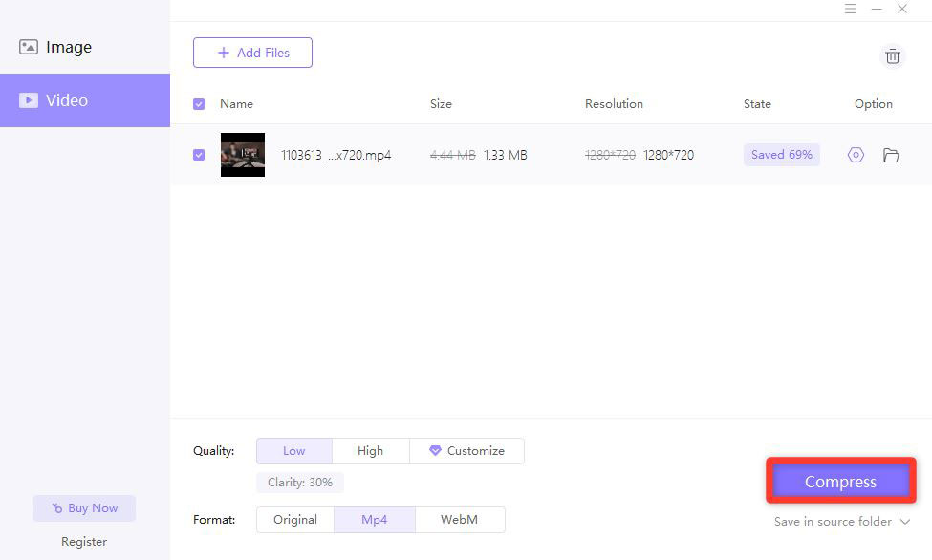Viewport: 932px width, 560px height.
Task: Click the video thumbnail preview
Action: [x=243, y=155]
